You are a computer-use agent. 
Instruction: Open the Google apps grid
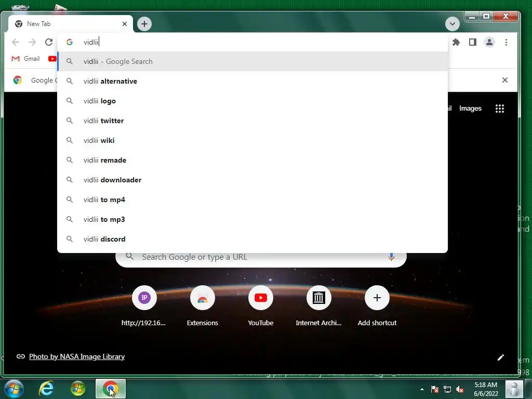(x=499, y=109)
